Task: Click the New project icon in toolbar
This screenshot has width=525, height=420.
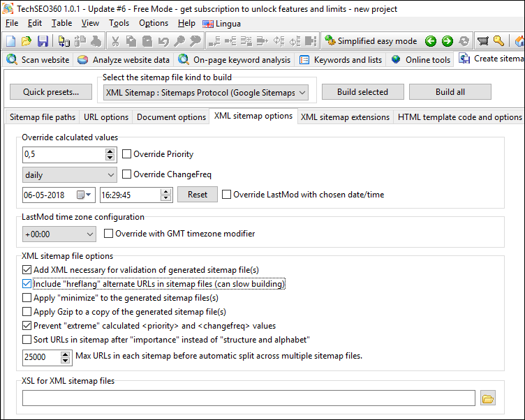Action: coord(10,41)
